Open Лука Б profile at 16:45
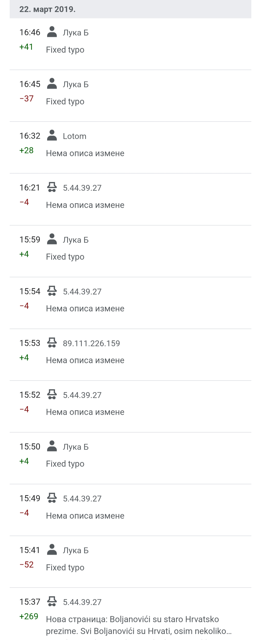 76,84
